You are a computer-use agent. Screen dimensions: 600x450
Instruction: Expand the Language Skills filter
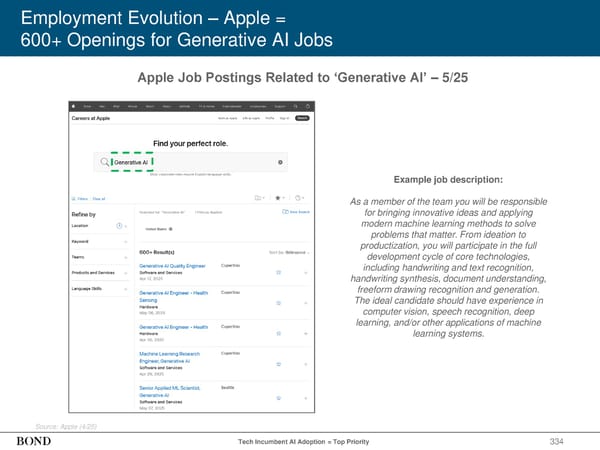tap(124, 290)
